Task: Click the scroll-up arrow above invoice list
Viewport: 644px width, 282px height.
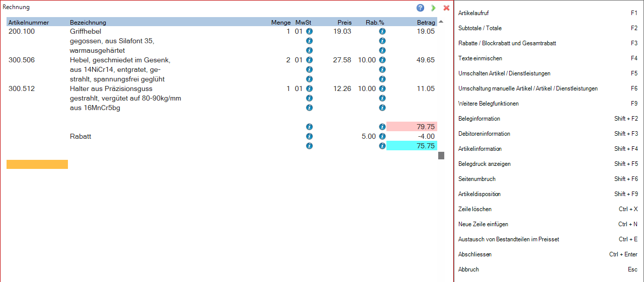Action: pos(441,22)
